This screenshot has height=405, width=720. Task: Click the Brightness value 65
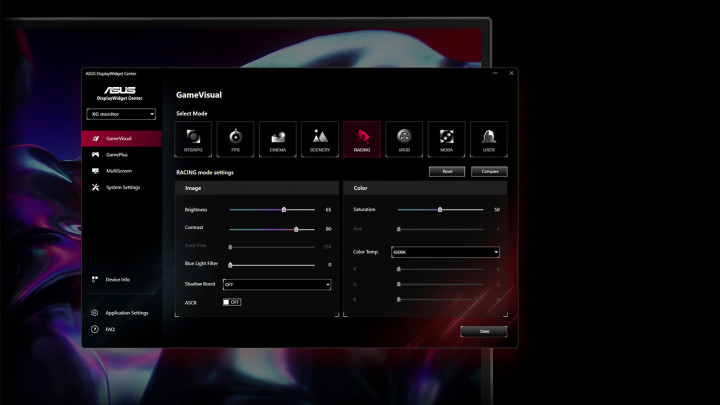[328, 210]
